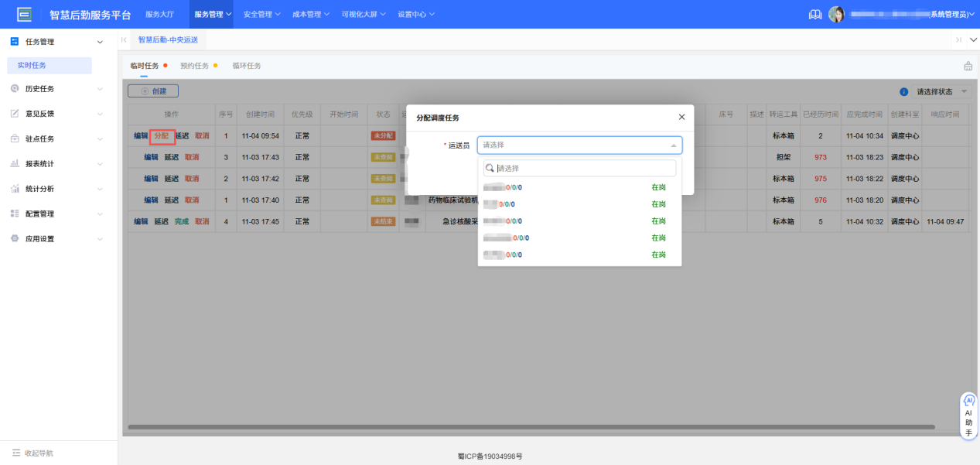Open the help manual book icon
This screenshot has width=980, height=465.
click(x=814, y=15)
